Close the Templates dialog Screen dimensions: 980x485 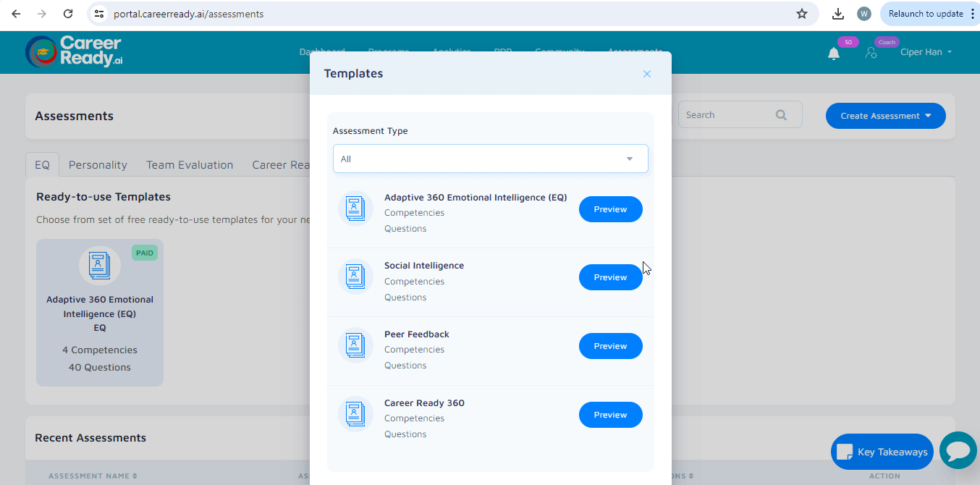click(647, 74)
